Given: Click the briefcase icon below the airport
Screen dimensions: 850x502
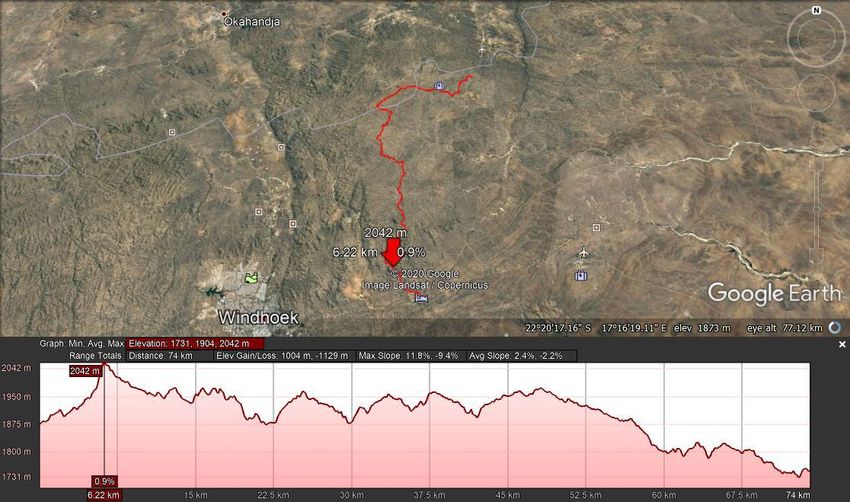Looking at the screenshot, I should point(581,275).
